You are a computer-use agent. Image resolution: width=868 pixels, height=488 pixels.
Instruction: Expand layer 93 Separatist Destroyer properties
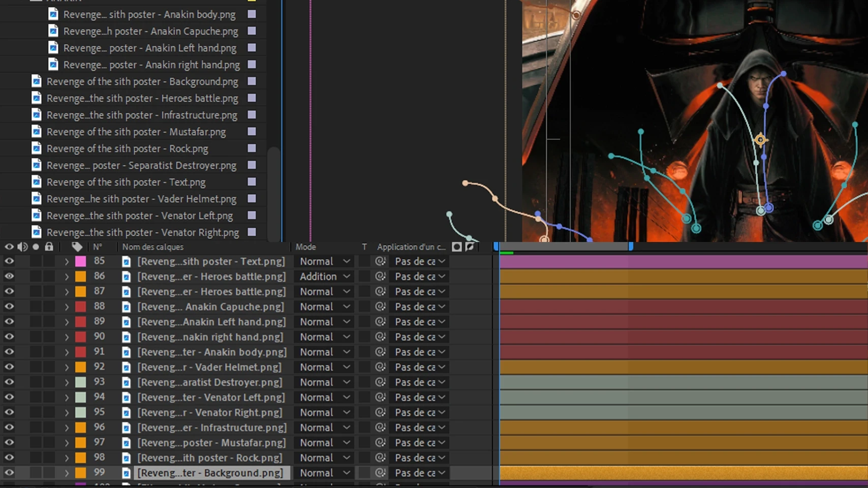(x=67, y=382)
